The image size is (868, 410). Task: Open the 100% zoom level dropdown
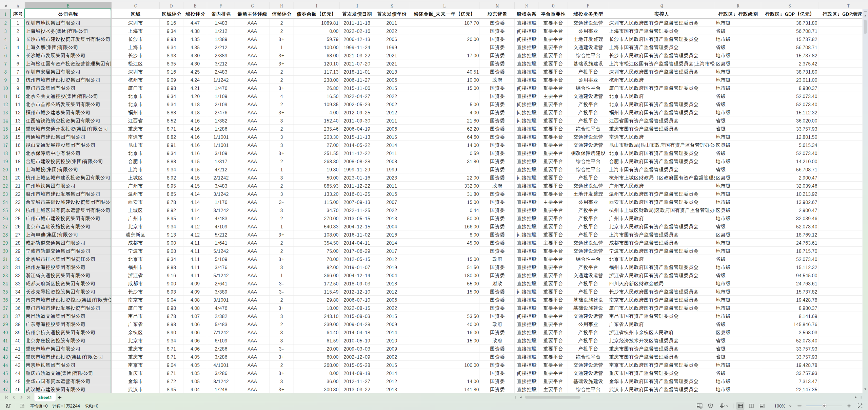(783, 406)
